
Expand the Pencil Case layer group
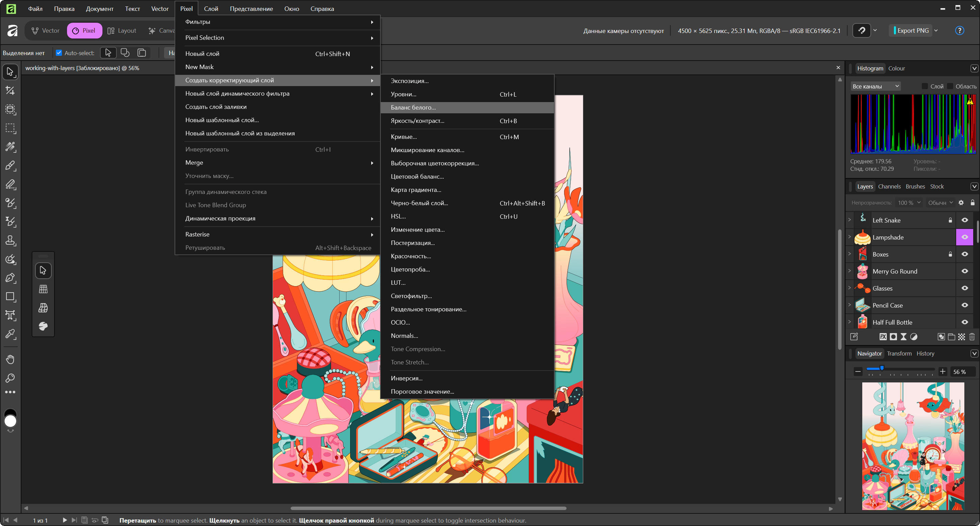[850, 305]
